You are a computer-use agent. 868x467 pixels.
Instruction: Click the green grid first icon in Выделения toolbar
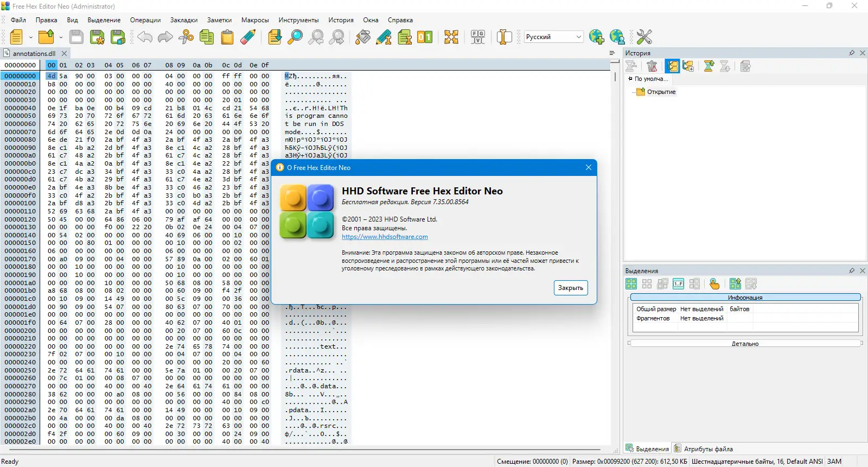[631, 284]
